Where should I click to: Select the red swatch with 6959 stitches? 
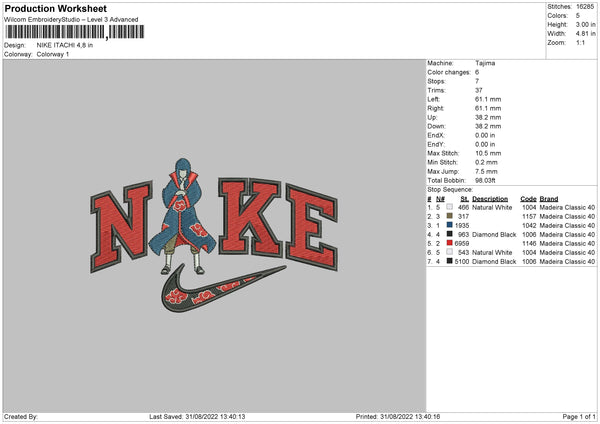click(449, 243)
